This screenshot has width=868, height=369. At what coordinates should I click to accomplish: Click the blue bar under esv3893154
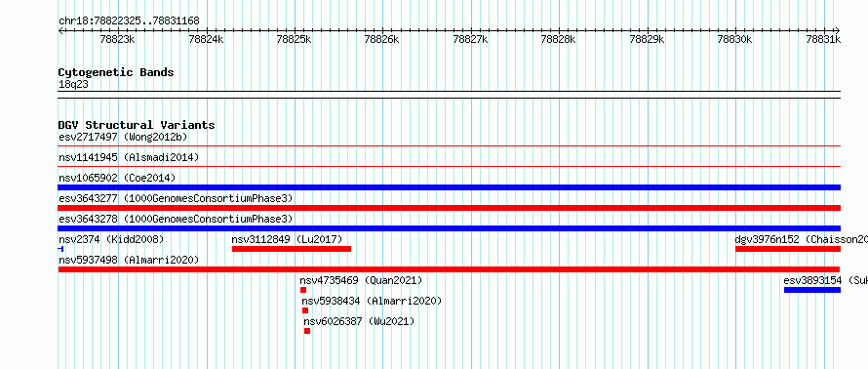[812, 290]
